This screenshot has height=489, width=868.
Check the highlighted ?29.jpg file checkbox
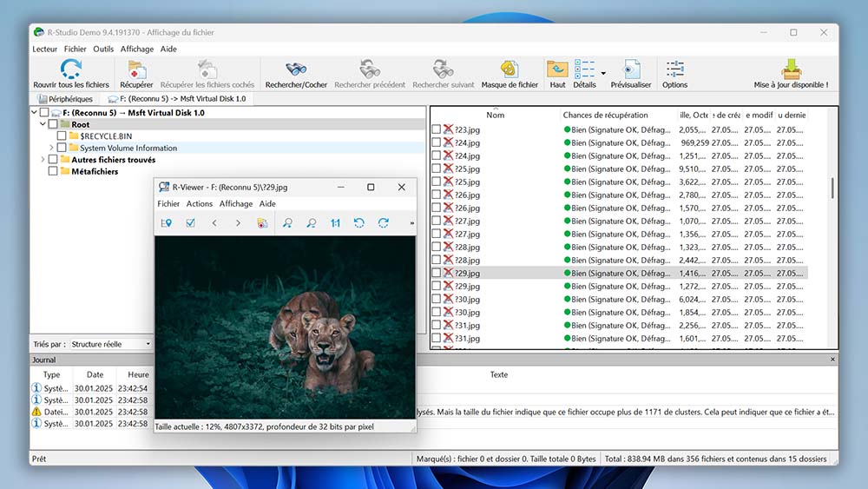437,273
